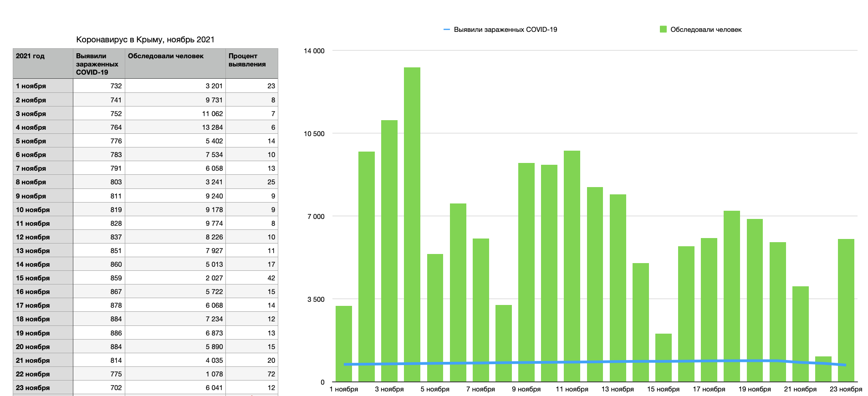Screen dimensions: 868x396
Task: Click the y-axis label 14 000
Action: click(314, 51)
